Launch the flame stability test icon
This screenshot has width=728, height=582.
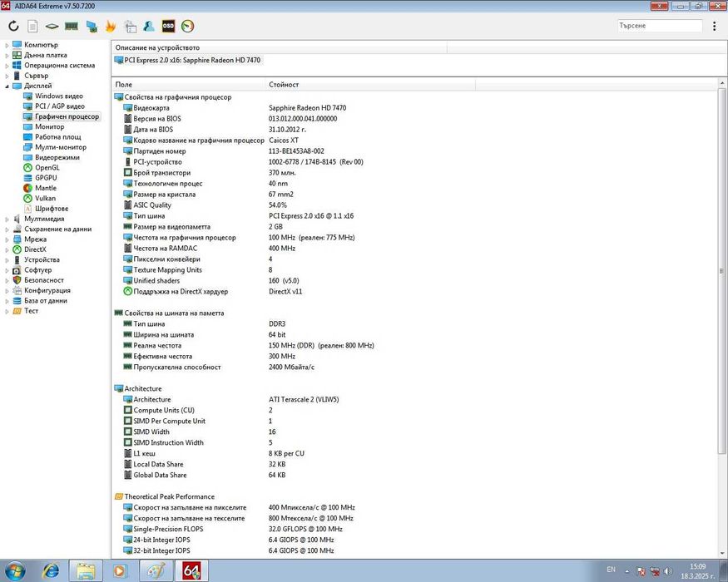pos(111,27)
